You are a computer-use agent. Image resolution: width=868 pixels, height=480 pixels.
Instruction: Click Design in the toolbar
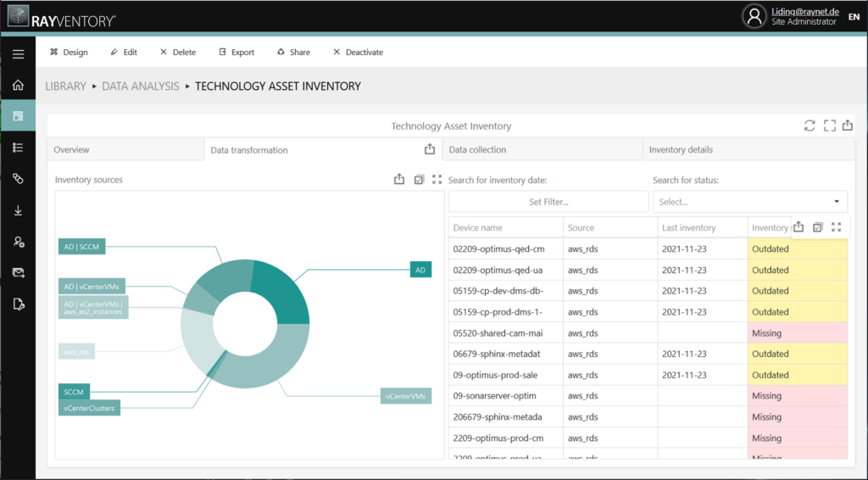pyautogui.click(x=70, y=52)
